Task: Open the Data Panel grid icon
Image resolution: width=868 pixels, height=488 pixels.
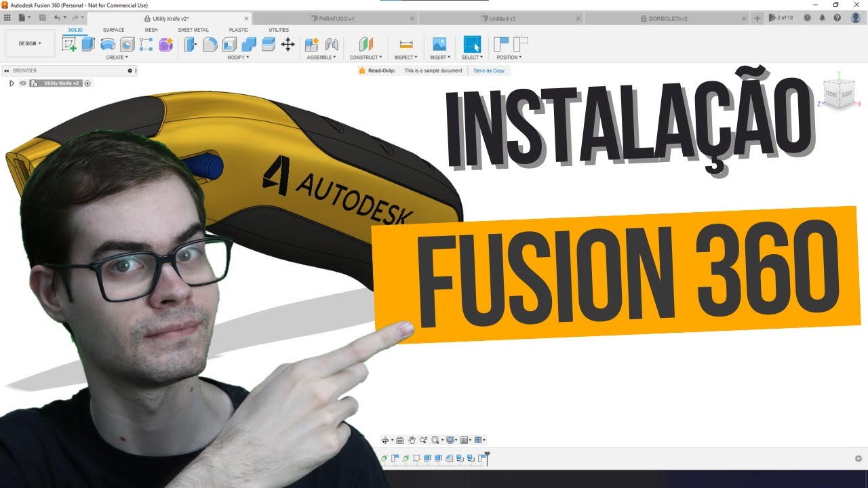Action: tap(7, 18)
